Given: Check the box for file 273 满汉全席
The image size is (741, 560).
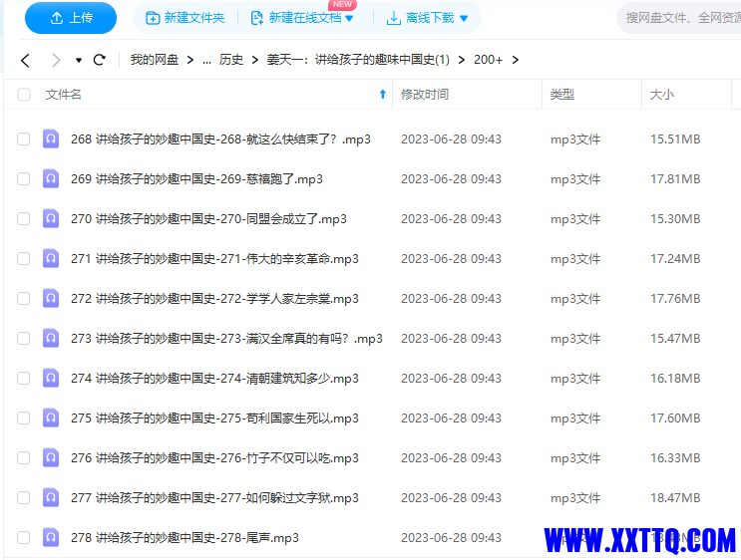Looking at the screenshot, I should click(24, 339).
